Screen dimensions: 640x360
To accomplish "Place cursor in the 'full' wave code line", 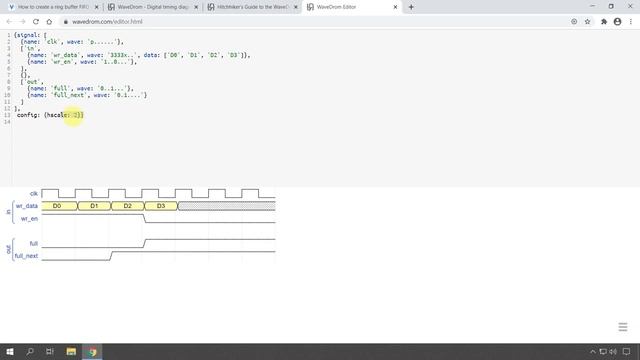I will 80,88.
